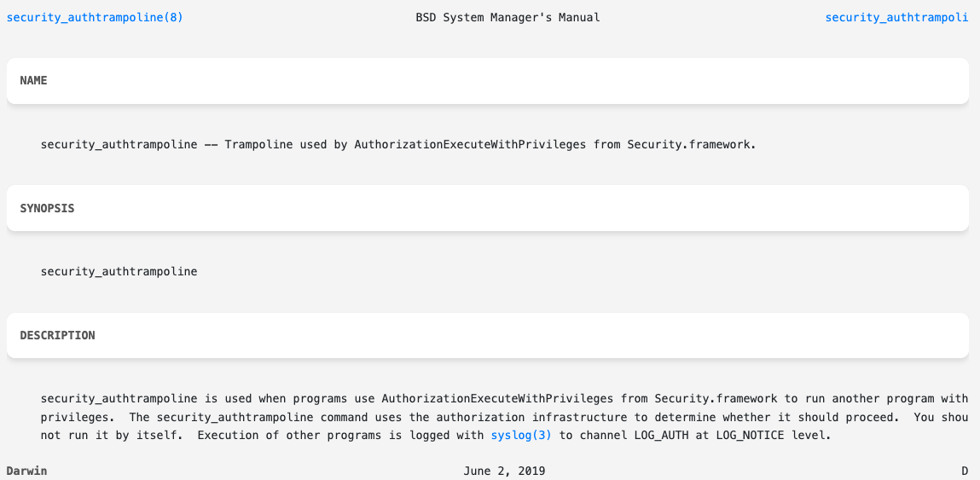
Task: Click Security.framework in the DESCRIPTION paragraph
Action: [x=717, y=398]
